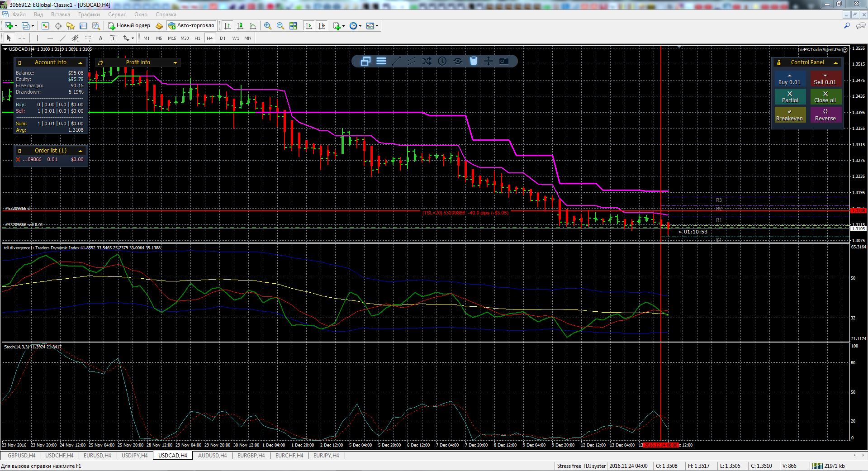Open the Вставка menu
Screen dimensions: 868x471
pyautogui.click(x=61, y=14)
